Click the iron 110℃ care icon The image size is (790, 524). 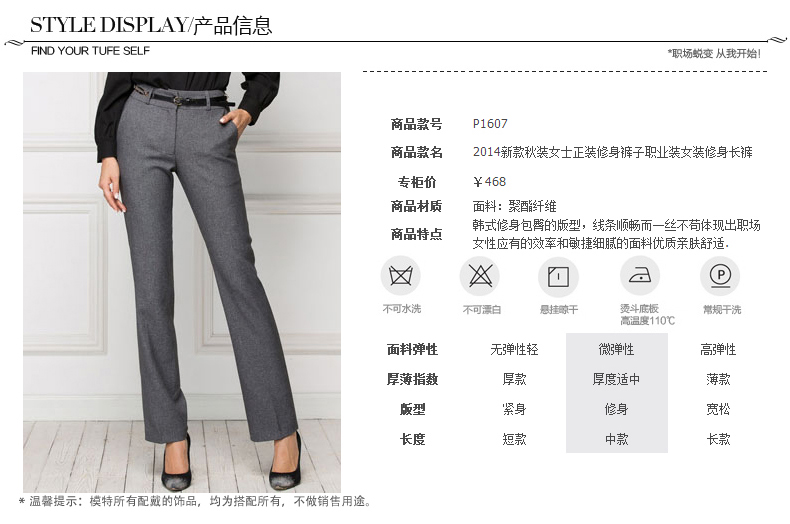[640, 276]
